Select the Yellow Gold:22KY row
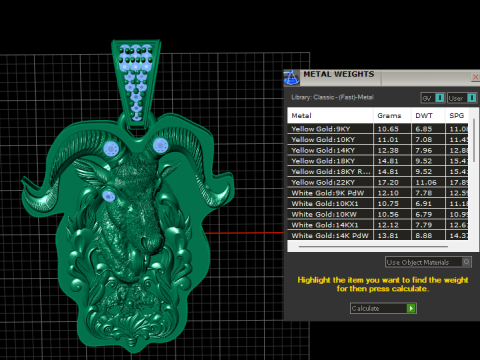 [378, 182]
